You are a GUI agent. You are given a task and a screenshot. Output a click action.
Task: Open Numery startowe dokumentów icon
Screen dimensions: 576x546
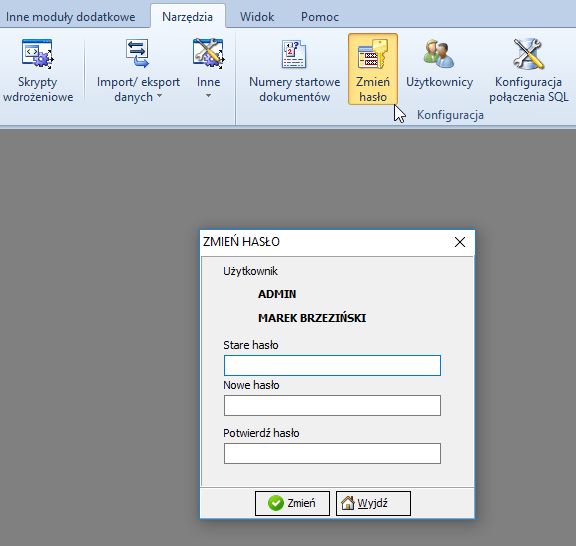pyautogui.click(x=294, y=54)
